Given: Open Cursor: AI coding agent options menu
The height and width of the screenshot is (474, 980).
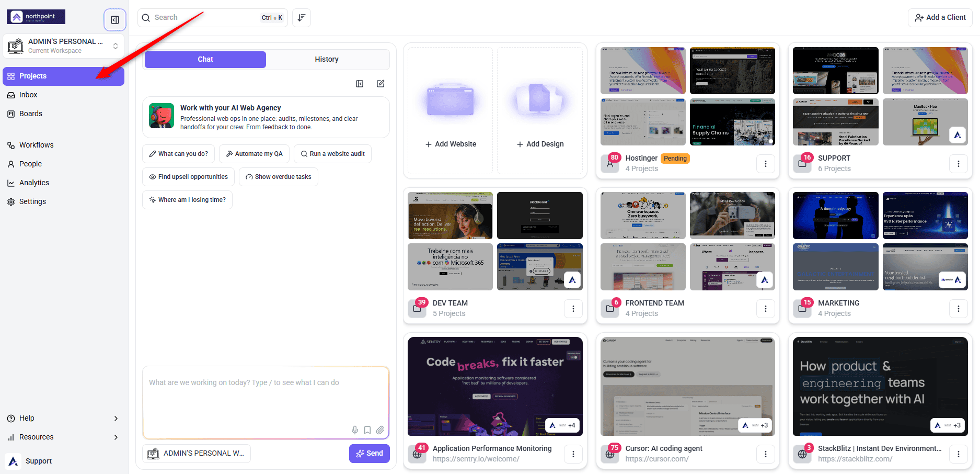Looking at the screenshot, I should (766, 454).
